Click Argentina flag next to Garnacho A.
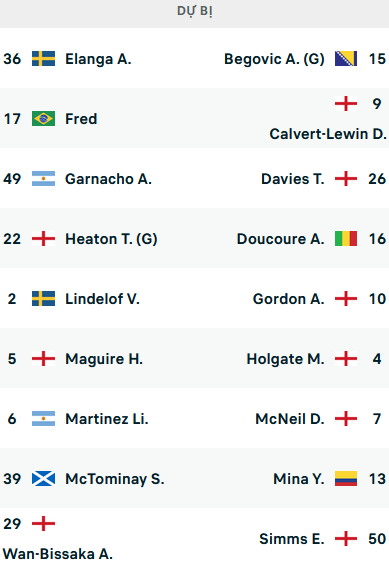389x567 pixels. (43, 179)
